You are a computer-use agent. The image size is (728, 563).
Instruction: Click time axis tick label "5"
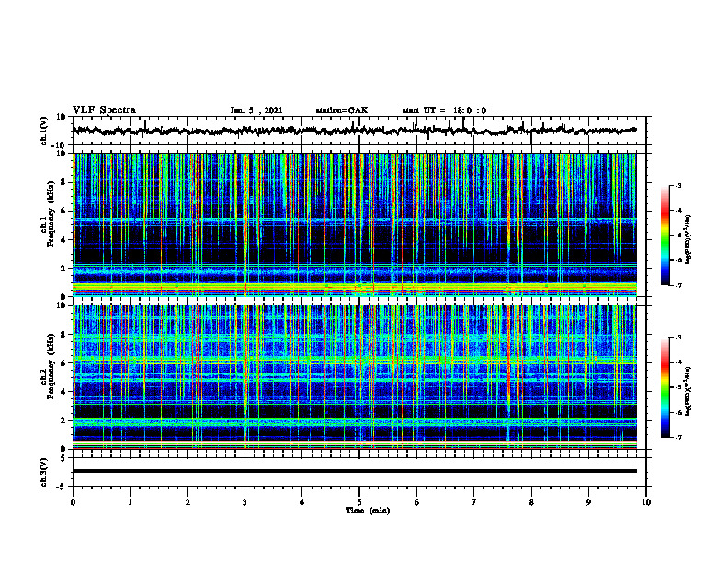pos(359,502)
